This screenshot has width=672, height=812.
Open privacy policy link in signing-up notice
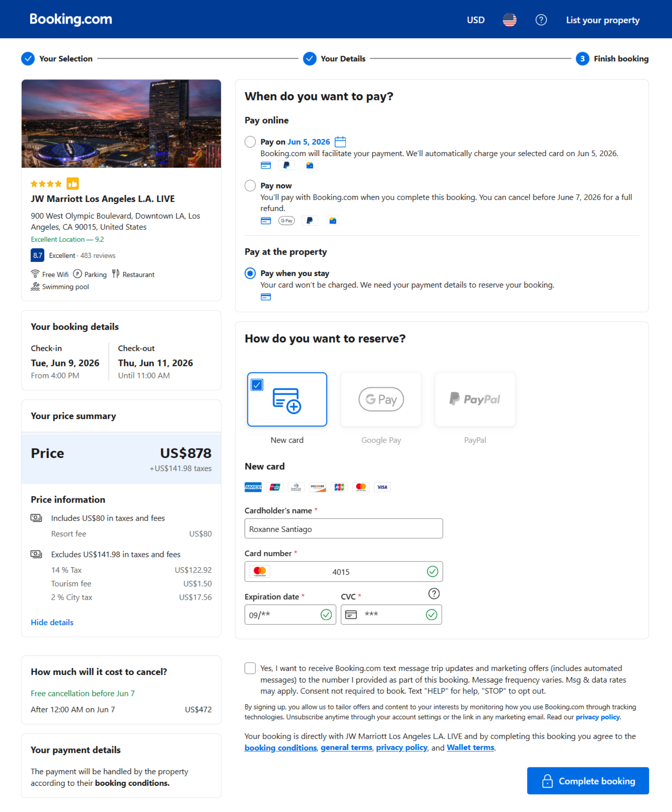click(x=598, y=717)
